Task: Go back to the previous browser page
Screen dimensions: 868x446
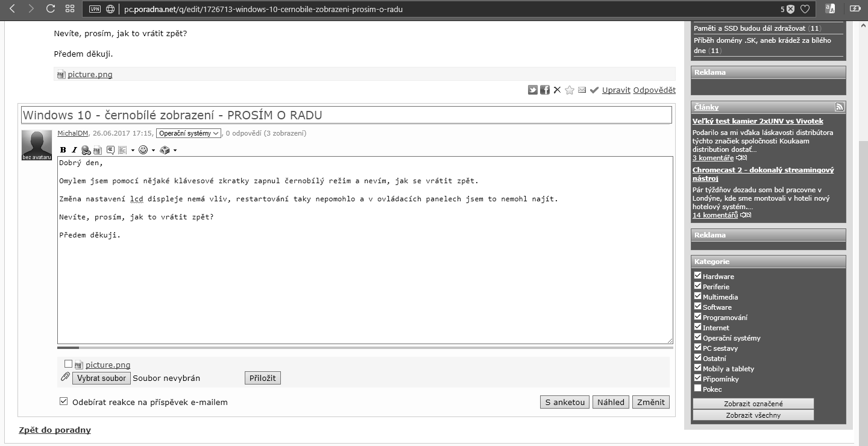Action: 11,9
